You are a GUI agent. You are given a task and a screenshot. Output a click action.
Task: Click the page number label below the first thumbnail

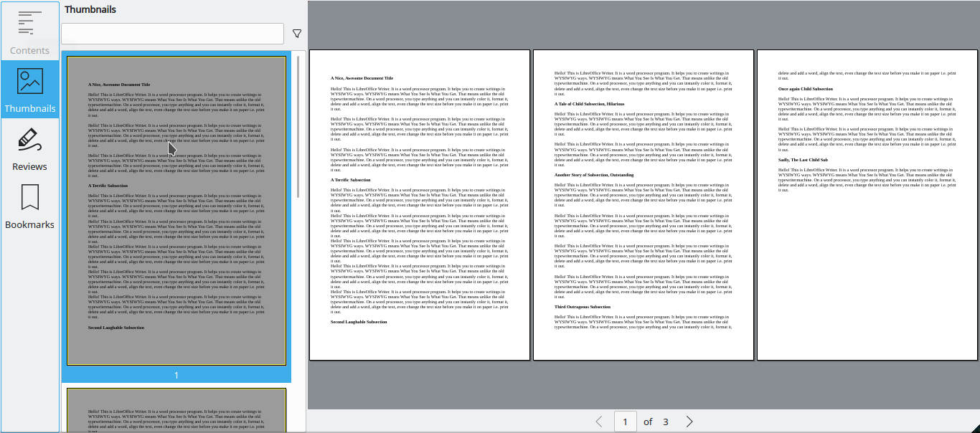pos(176,374)
